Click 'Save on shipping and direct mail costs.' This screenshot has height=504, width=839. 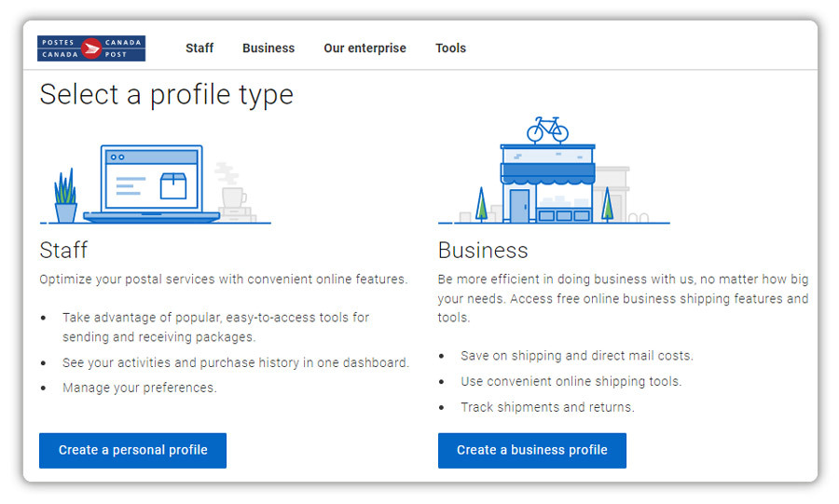tap(577, 356)
